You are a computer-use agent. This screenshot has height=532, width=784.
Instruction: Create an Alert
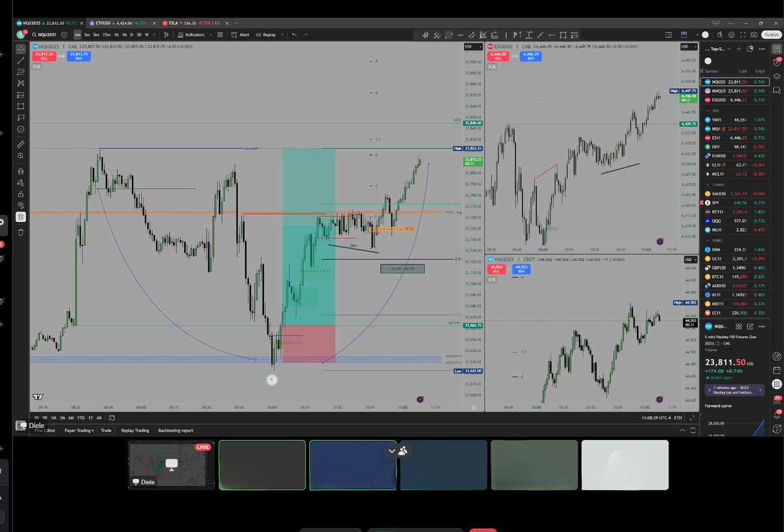click(240, 35)
